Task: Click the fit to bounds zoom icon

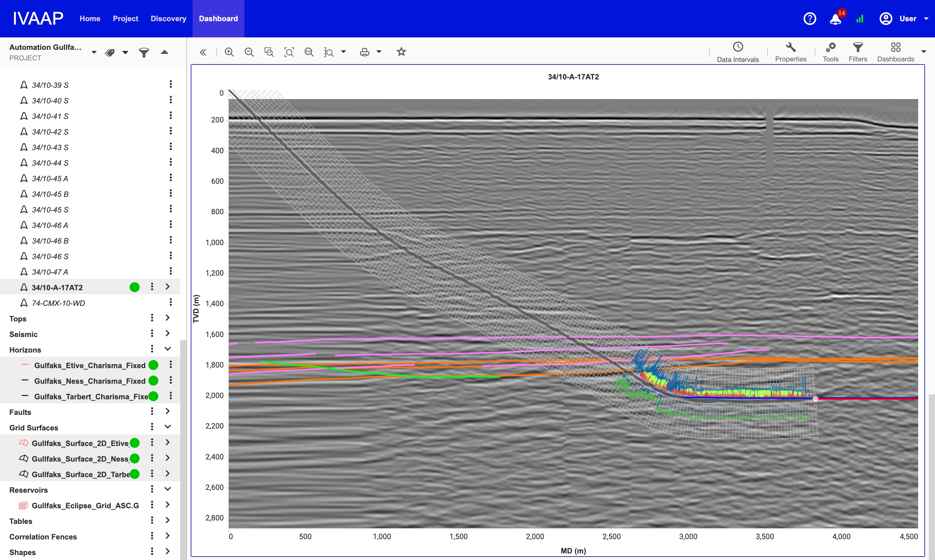Action: [289, 52]
